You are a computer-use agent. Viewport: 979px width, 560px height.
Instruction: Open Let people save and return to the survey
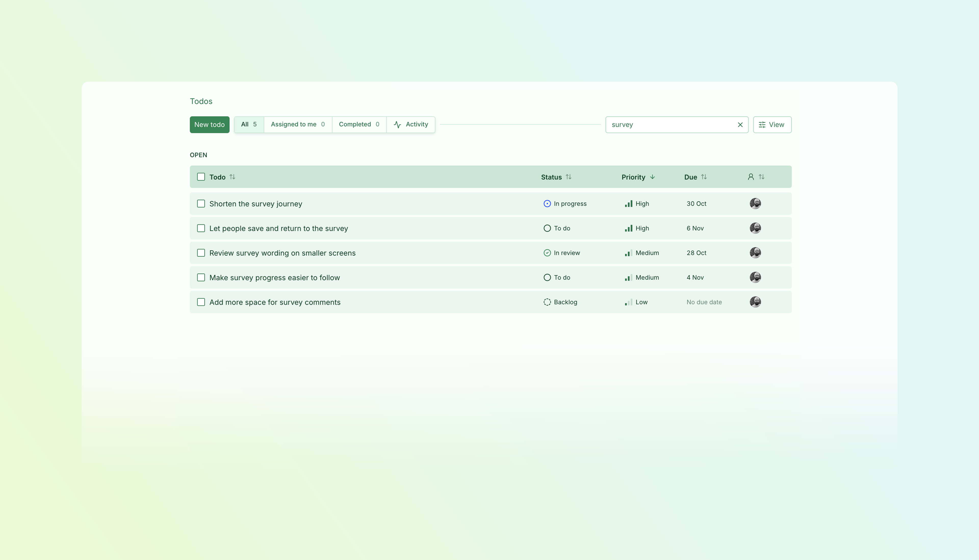coord(278,228)
